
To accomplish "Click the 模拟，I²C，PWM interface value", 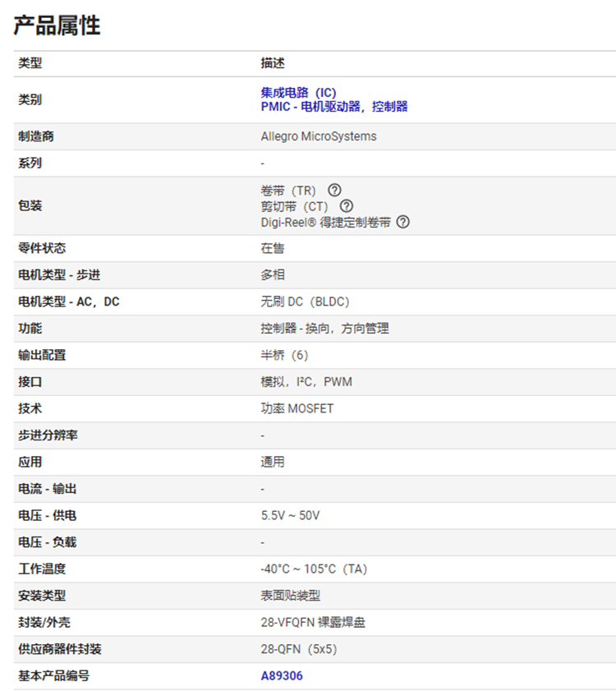I will (306, 382).
